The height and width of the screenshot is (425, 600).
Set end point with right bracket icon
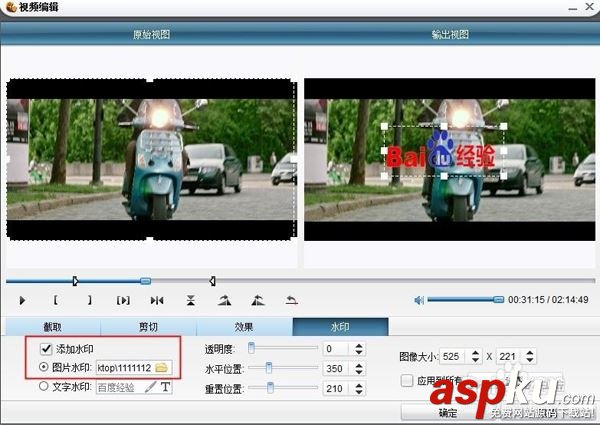click(x=90, y=300)
